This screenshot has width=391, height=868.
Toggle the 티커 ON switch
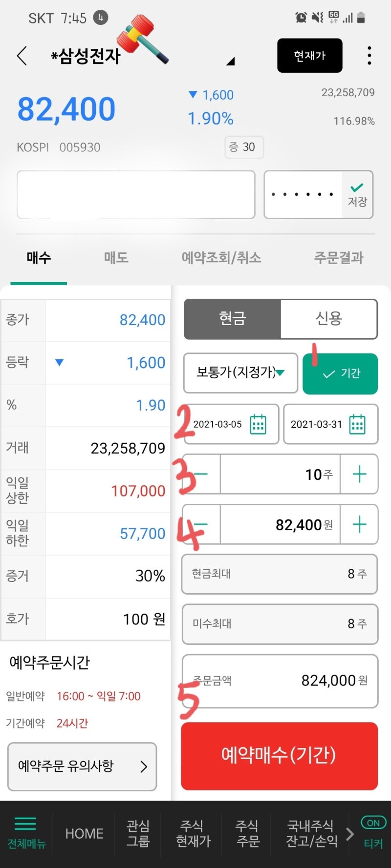pyautogui.click(x=373, y=823)
